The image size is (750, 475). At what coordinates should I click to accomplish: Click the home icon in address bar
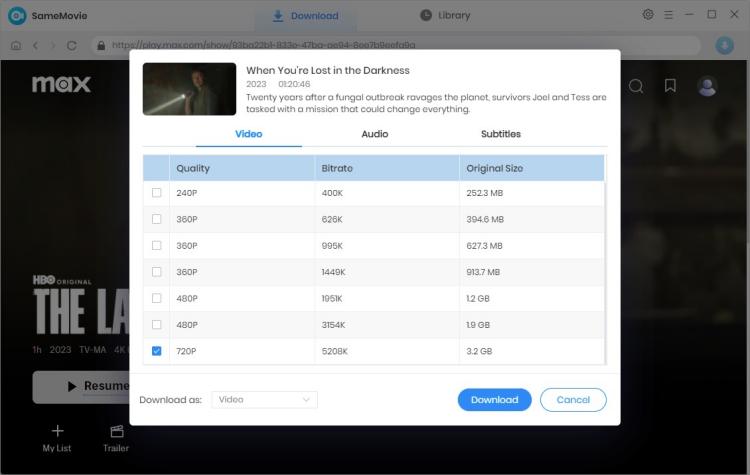(x=16, y=45)
